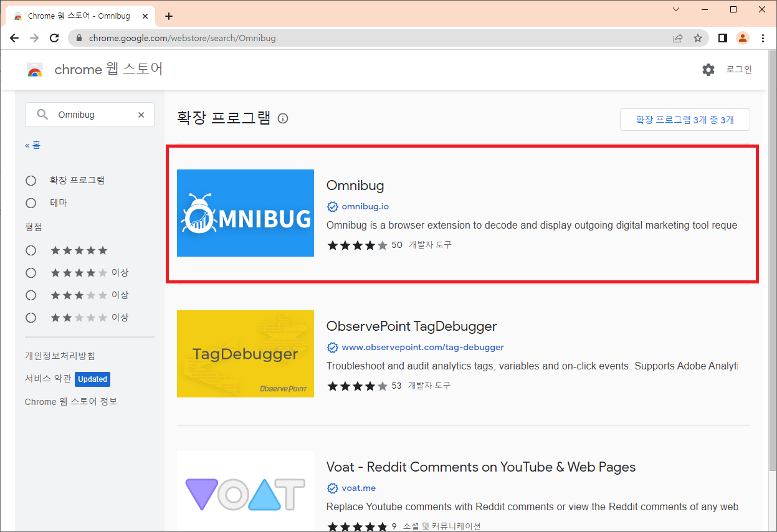
Task: Filter by two stars 이상
Action: pyautogui.click(x=31, y=318)
